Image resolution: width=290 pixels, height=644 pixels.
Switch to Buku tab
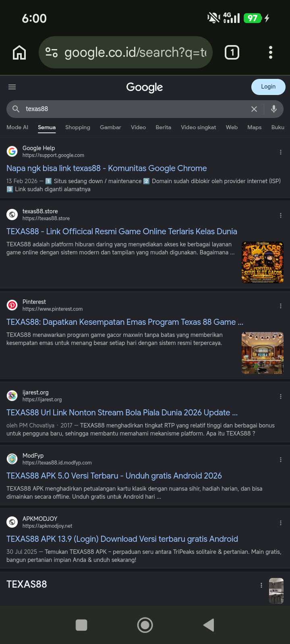coord(278,127)
